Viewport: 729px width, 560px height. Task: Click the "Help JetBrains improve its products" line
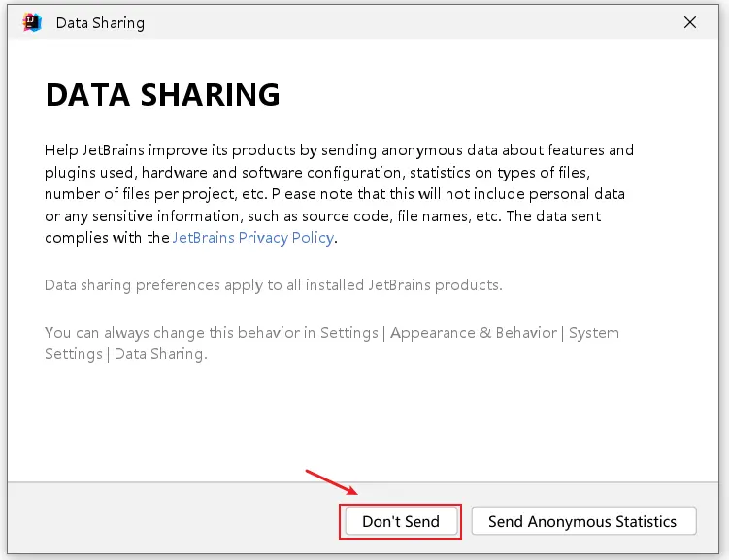point(339,150)
